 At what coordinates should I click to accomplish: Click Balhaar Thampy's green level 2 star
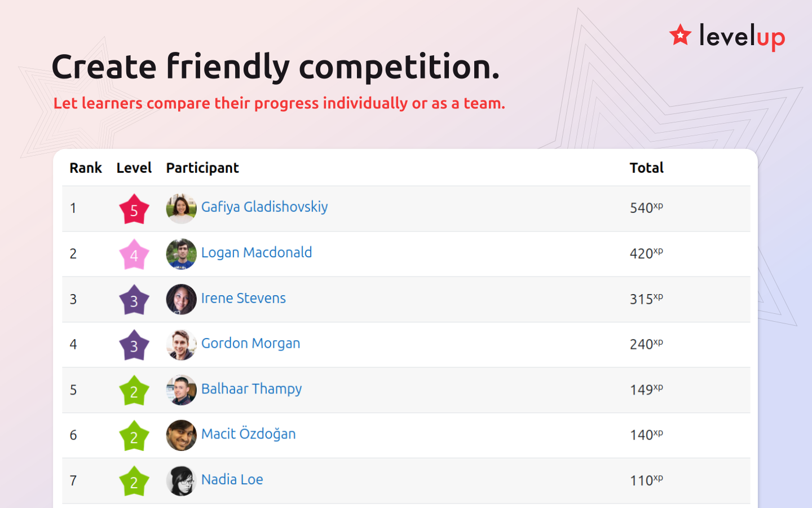tap(134, 391)
